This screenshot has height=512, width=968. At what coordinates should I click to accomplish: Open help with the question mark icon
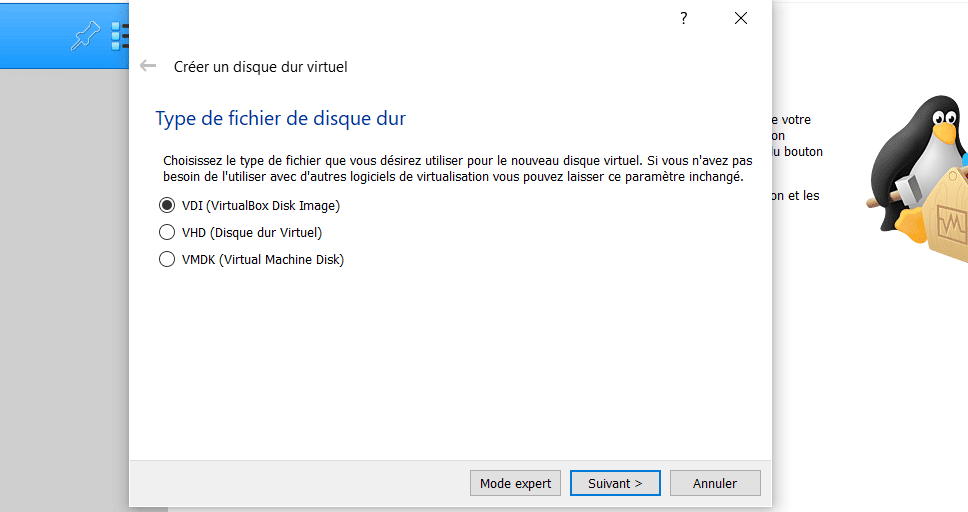[x=683, y=18]
